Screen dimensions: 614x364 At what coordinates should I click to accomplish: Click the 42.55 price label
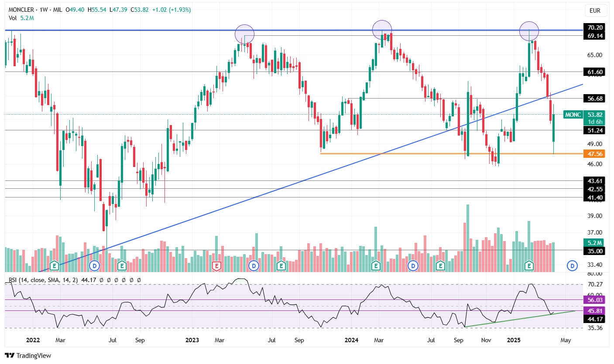pyautogui.click(x=595, y=189)
